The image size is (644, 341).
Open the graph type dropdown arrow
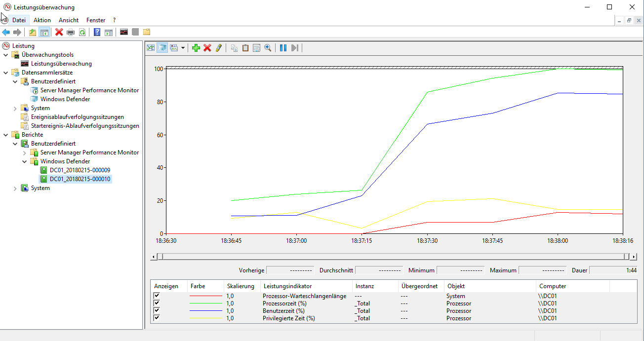point(183,48)
